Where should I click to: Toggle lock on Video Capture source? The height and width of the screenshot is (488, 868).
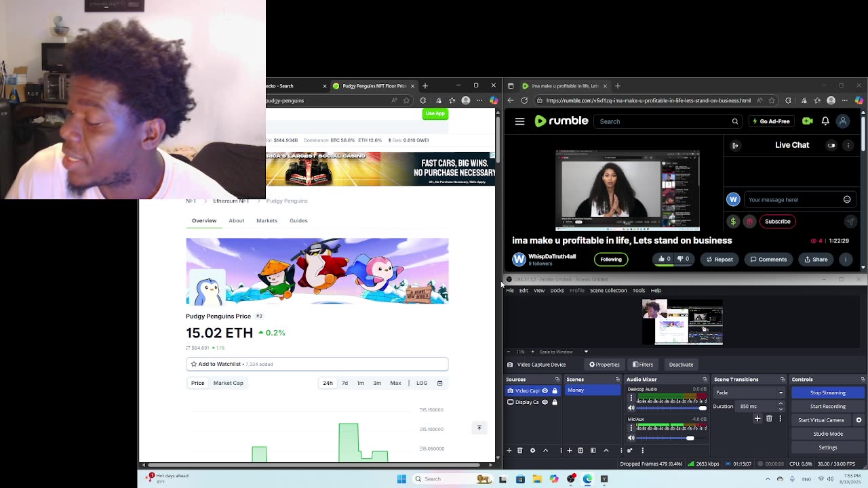pos(555,390)
